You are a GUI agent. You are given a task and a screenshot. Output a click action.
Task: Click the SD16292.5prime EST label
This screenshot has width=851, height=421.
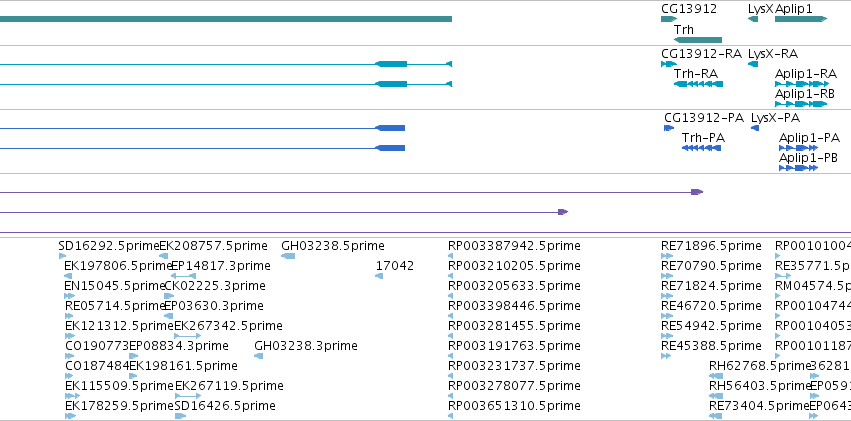pos(109,246)
